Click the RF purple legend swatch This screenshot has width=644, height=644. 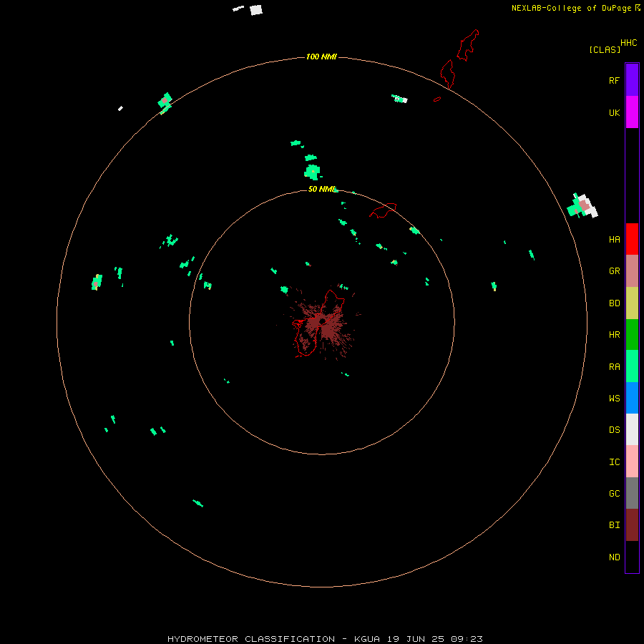(x=632, y=80)
